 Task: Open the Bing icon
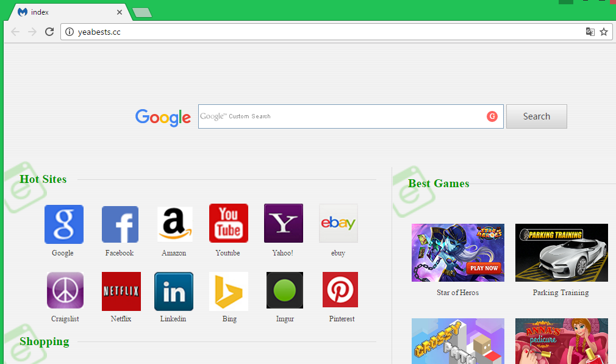[x=229, y=291]
